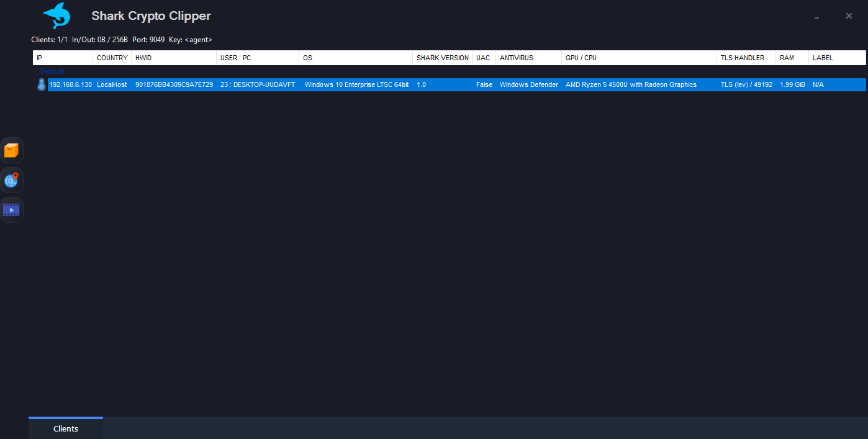Click the Default group label row
This screenshot has width=868, height=439.
pos(52,71)
